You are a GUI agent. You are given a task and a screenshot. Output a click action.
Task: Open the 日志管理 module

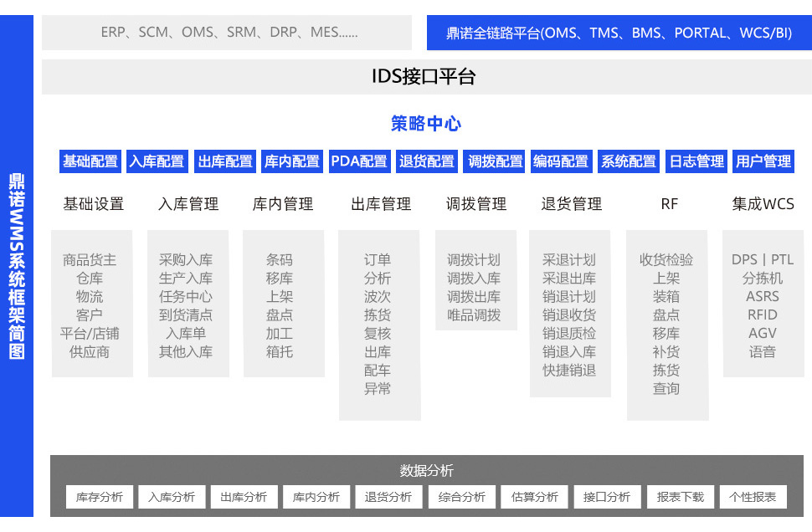(696, 161)
